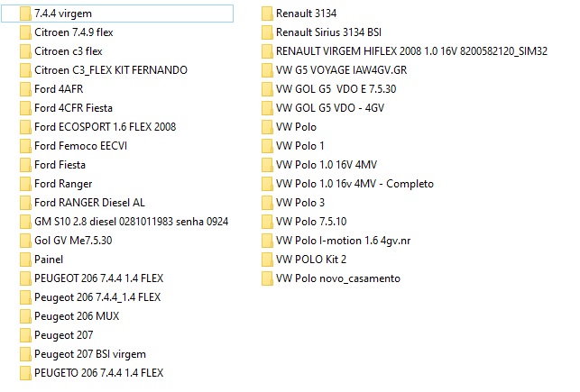The width and height of the screenshot is (580, 392).
Task: Click the folder icon beside 7.4.4 virgem
Action: coord(23,14)
